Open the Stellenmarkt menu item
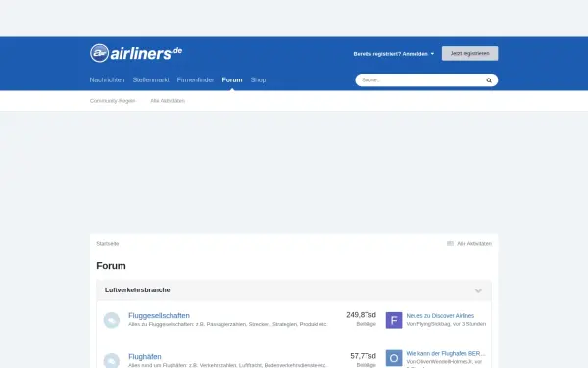This screenshot has width=588, height=368. pyautogui.click(x=151, y=80)
